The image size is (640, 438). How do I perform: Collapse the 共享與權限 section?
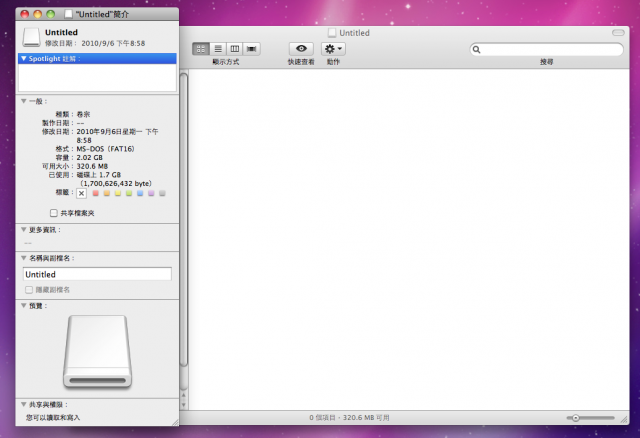tap(24, 405)
